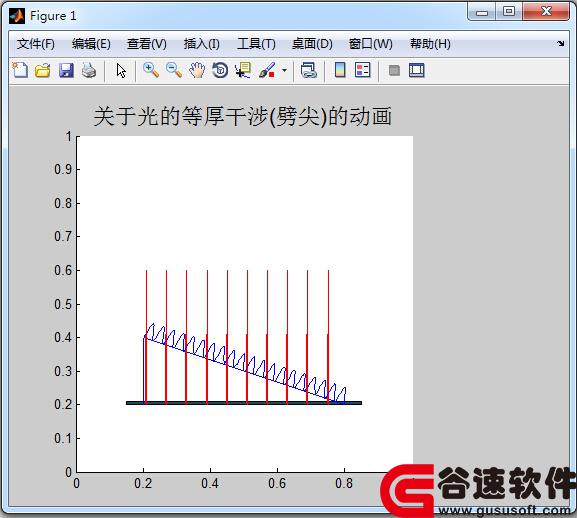Select the Zoom In magnifier tool

tap(151, 70)
